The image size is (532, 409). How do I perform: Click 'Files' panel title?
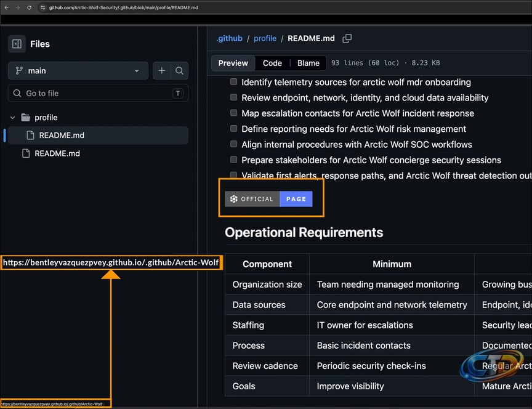[39, 44]
